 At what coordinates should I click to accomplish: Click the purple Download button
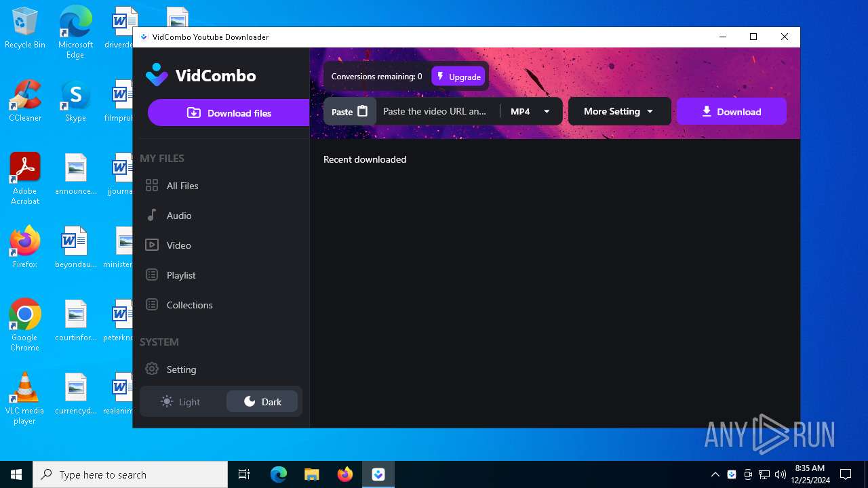(732, 112)
